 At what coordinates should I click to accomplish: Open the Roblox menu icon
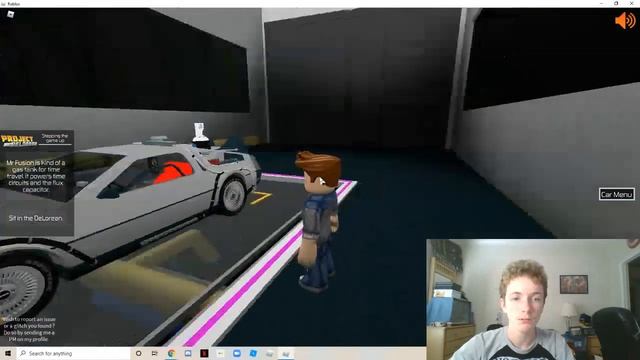[11, 14]
